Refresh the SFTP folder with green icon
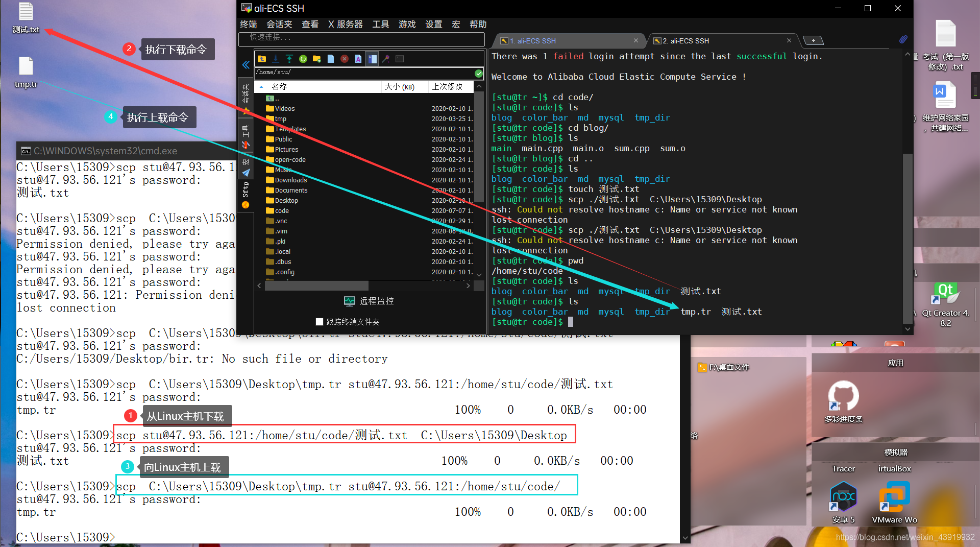 tap(303, 59)
